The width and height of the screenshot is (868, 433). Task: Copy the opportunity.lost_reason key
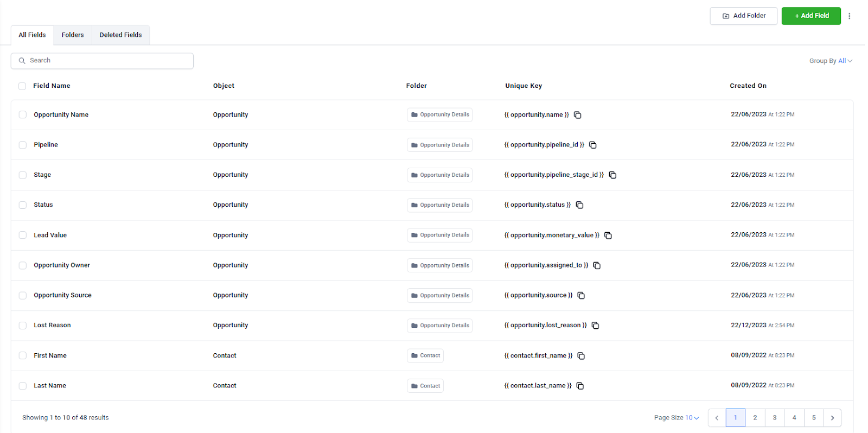(595, 326)
